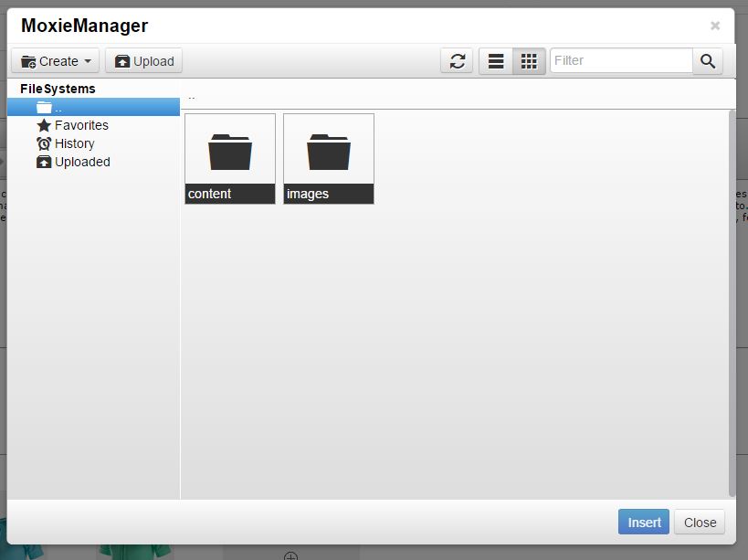Click the search magnifier icon
748x560 pixels.
708,61
